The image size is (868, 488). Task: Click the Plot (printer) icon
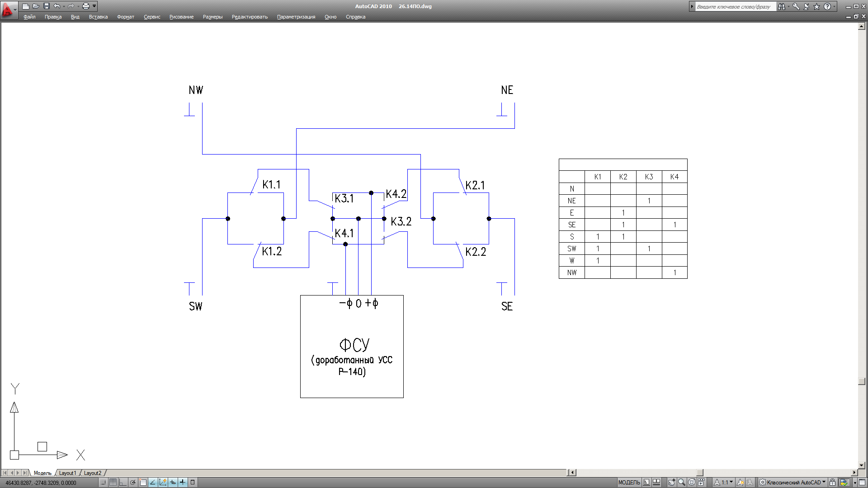coord(85,6)
